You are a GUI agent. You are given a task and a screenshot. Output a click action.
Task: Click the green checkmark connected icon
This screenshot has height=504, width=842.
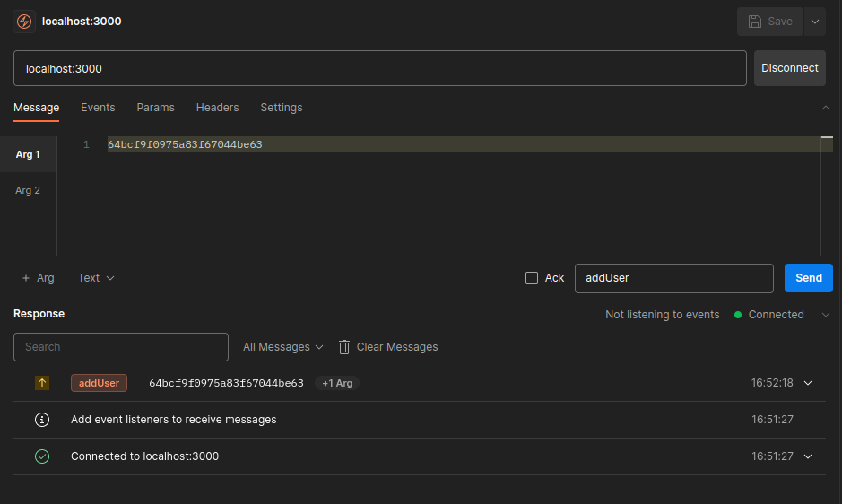pos(42,456)
